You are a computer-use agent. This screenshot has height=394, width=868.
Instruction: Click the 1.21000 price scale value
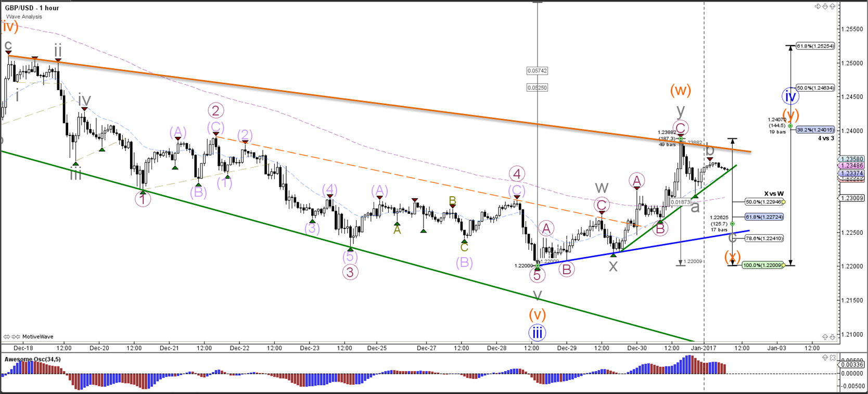[x=852, y=334]
